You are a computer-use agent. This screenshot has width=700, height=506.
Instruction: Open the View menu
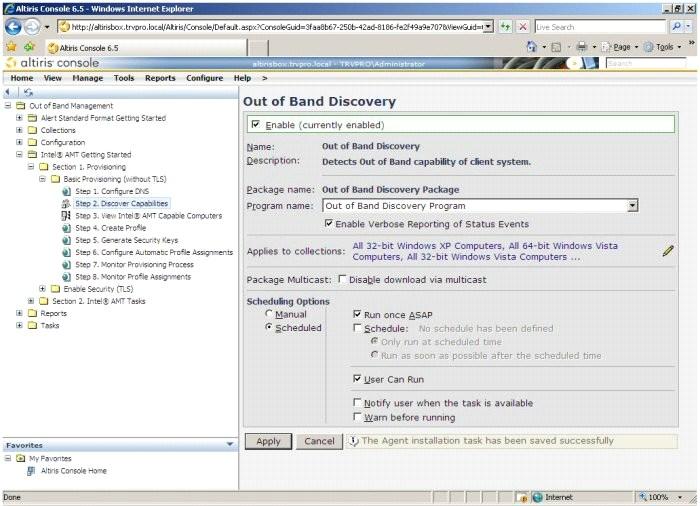(x=53, y=78)
